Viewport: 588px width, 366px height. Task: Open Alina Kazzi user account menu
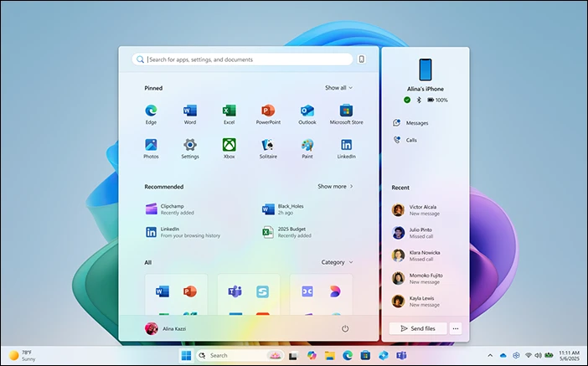click(165, 329)
